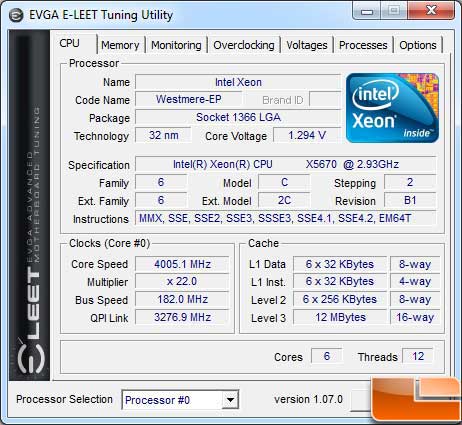Click the Intel Xeon inside logo
Viewport: 462px width, 425px height.
point(392,108)
